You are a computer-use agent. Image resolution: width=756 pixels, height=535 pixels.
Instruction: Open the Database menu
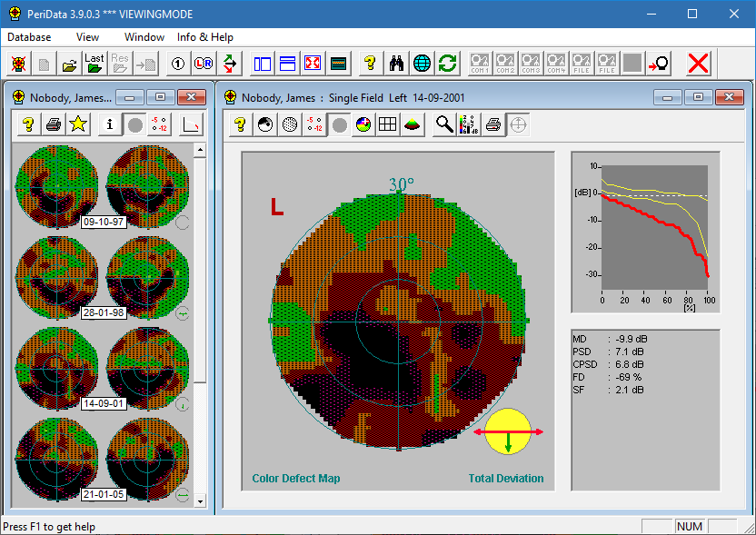pos(29,37)
